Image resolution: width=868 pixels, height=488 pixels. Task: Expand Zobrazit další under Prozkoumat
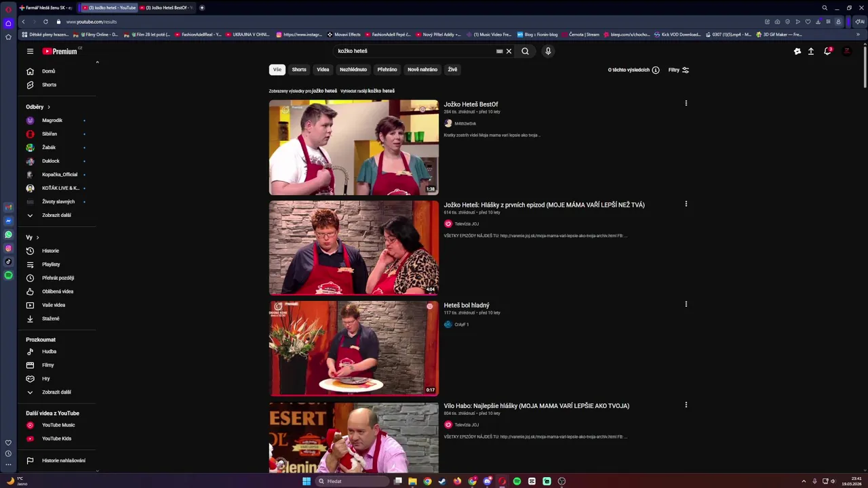(x=57, y=392)
